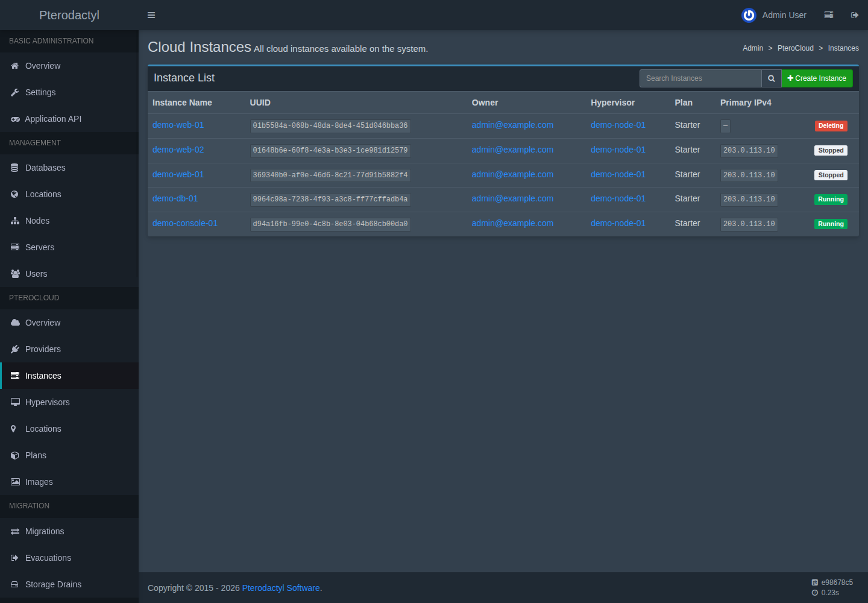Open the Settings wrench item
This screenshot has height=603, width=868.
pyautogui.click(x=69, y=92)
